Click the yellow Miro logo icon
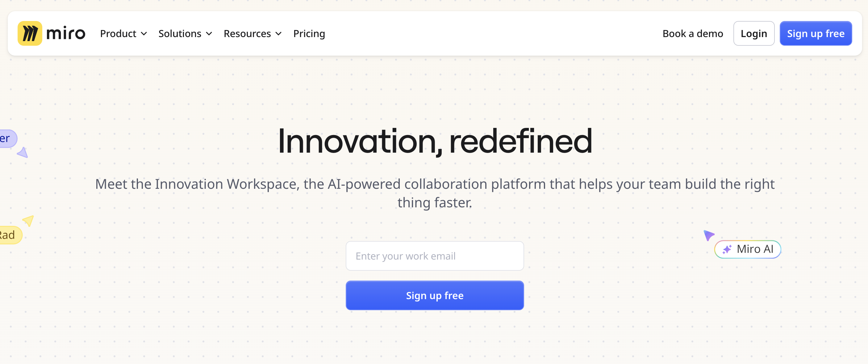 click(x=30, y=33)
